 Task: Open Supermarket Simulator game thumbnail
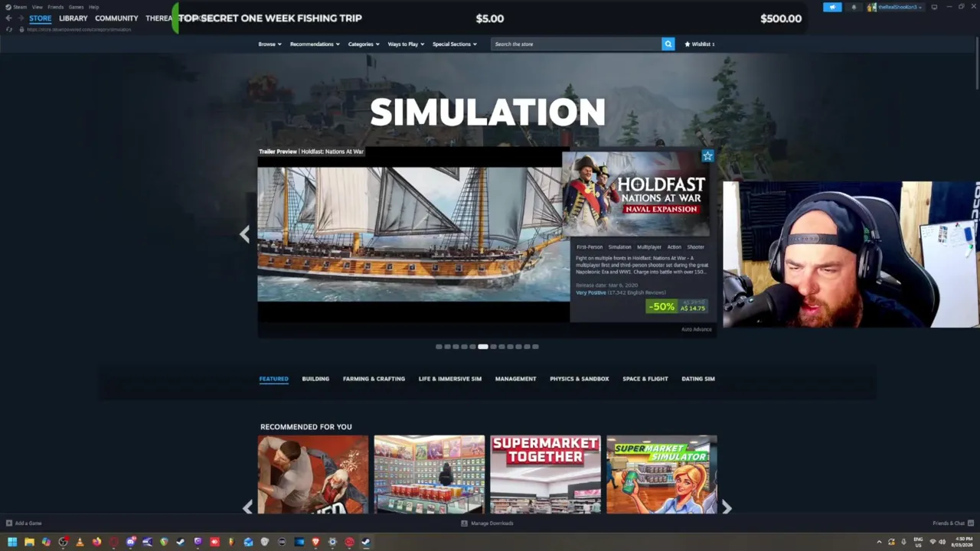pyautogui.click(x=661, y=474)
